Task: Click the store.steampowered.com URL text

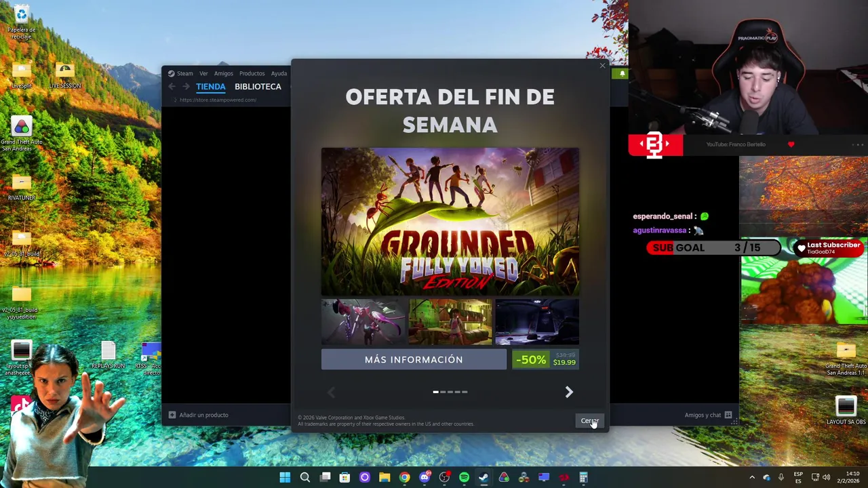Action: tap(218, 100)
